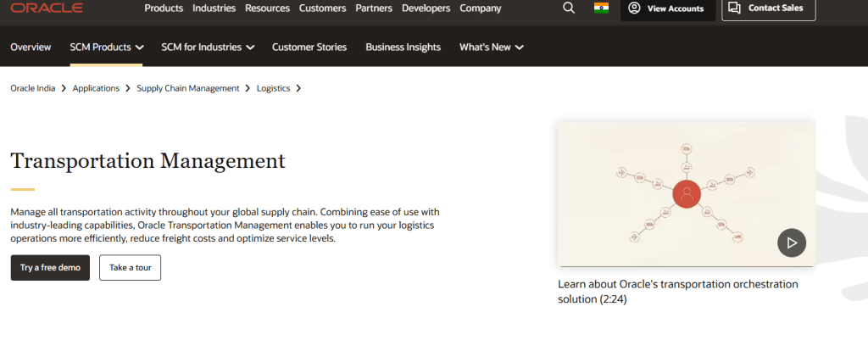Open the Resources menu

[x=267, y=8]
